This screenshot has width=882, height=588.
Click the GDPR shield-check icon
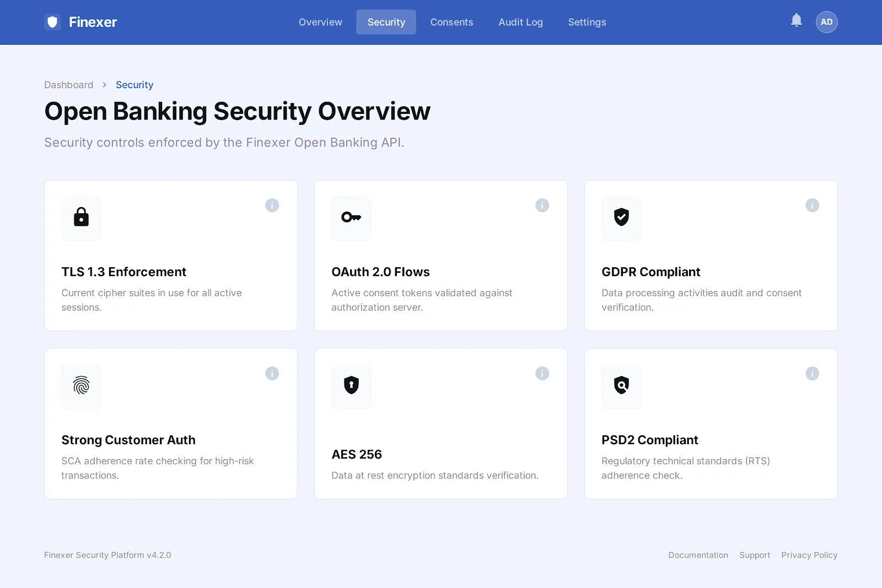[x=621, y=219]
